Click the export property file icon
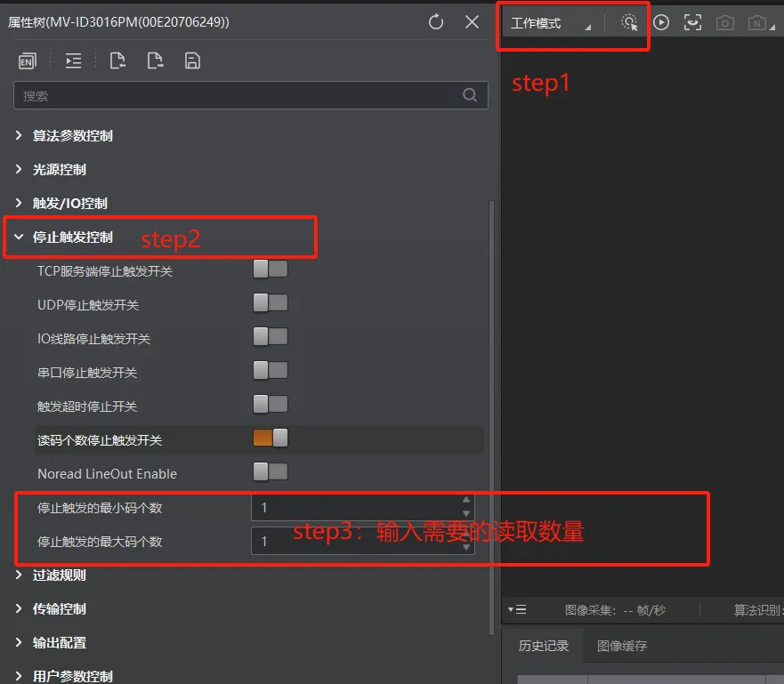This screenshot has width=784, height=684. [x=155, y=60]
